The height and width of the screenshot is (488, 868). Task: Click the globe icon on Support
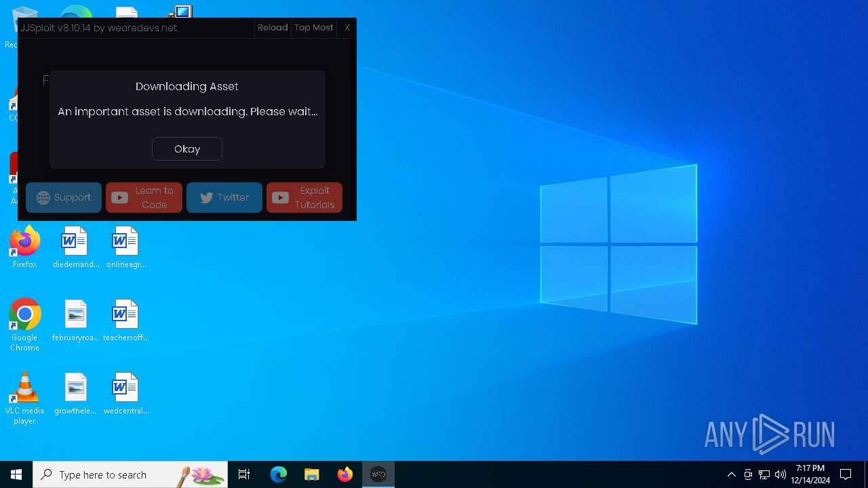43,198
